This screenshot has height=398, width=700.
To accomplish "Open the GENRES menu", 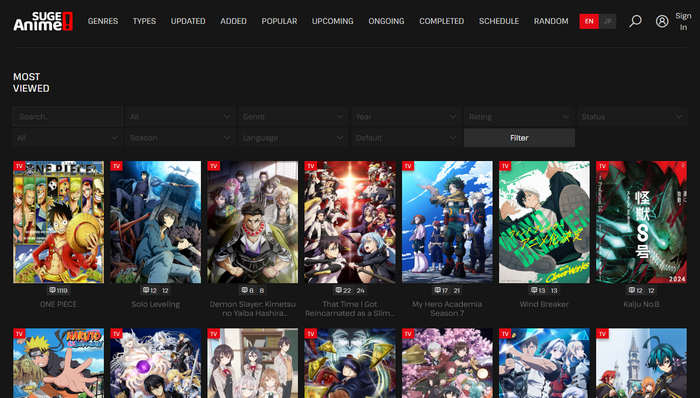I will tap(103, 21).
